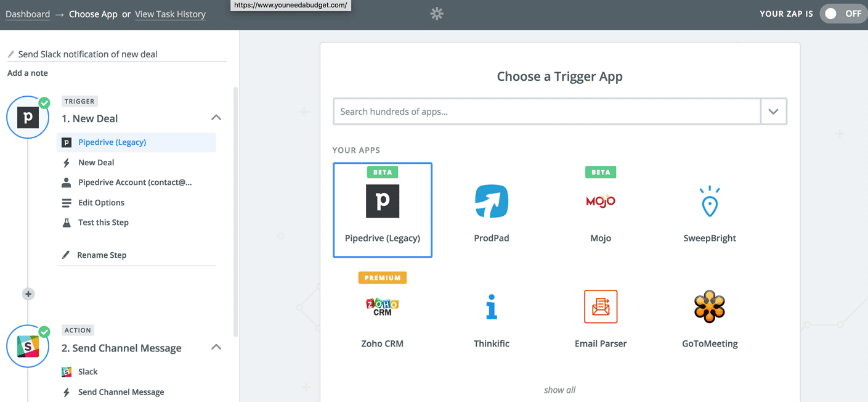Screen dimensions: 868x402
Task: Focus the Search hundreds of apps field
Action: click(x=547, y=112)
